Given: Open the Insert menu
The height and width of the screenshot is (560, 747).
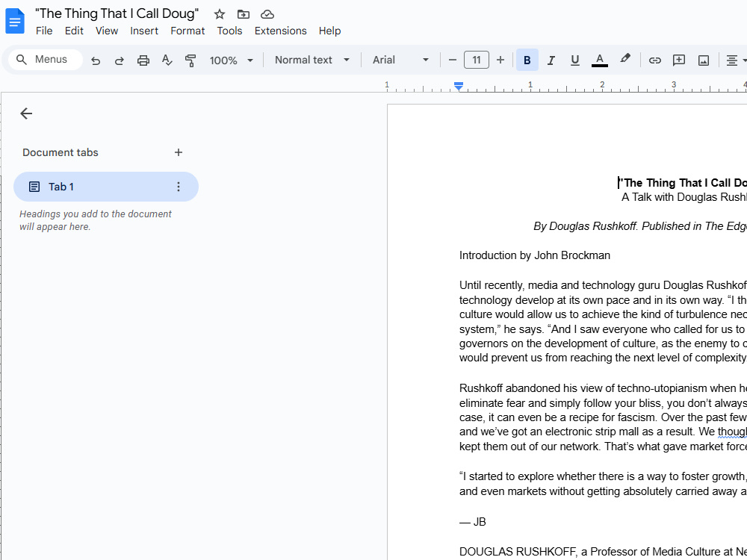Looking at the screenshot, I should [144, 31].
